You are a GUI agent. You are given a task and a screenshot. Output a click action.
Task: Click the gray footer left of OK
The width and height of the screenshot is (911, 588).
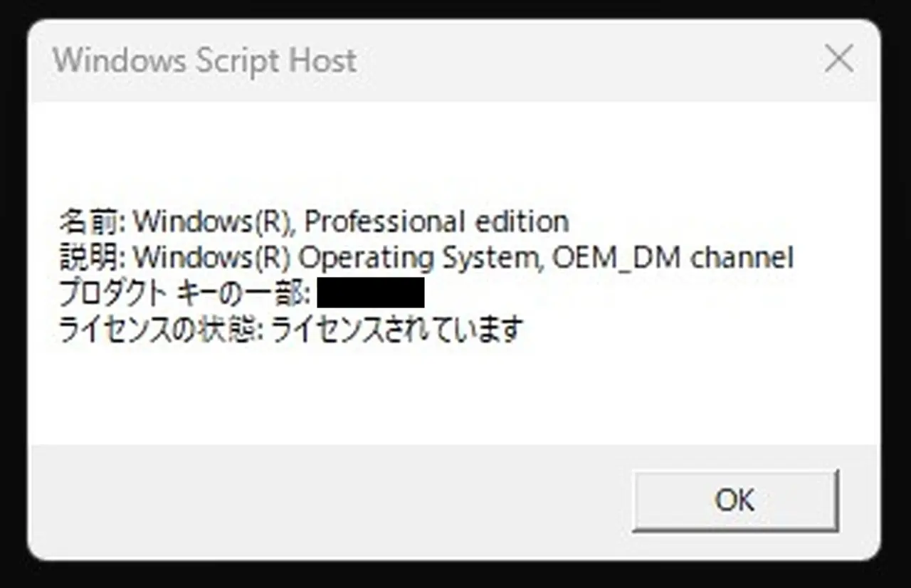320,500
